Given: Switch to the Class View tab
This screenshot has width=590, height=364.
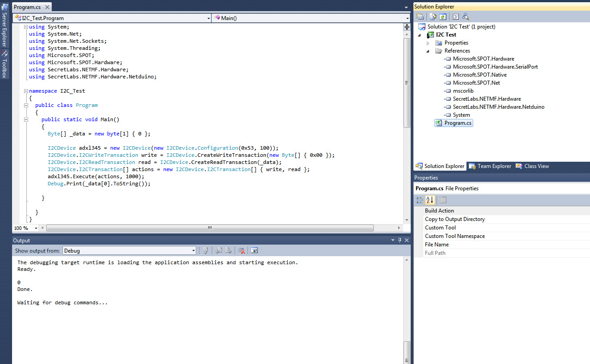Looking at the screenshot, I should 532,166.
